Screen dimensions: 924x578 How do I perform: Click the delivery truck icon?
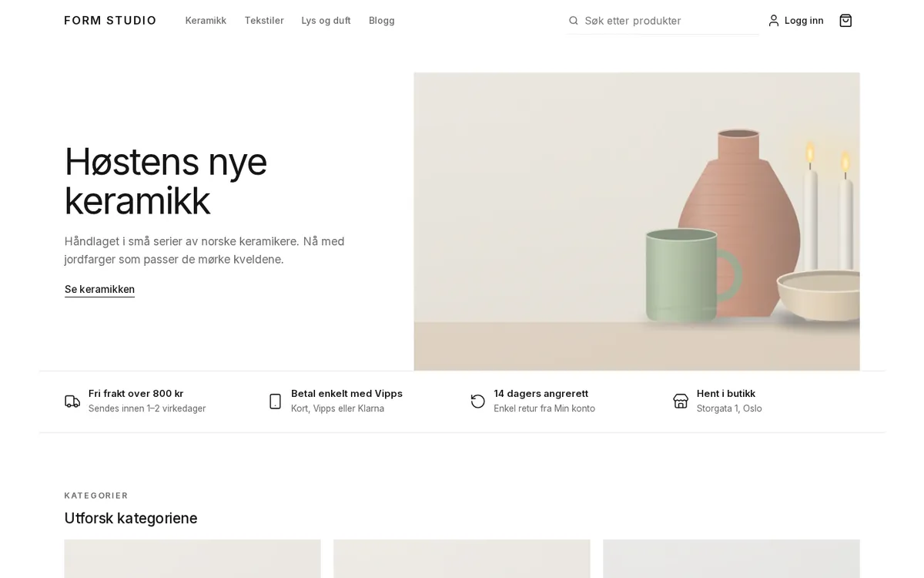72,401
